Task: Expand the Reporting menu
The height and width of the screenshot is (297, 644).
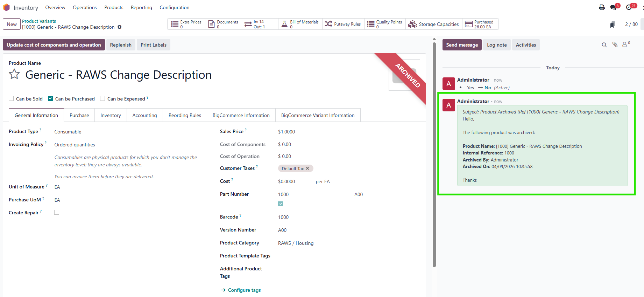Action: point(141,7)
